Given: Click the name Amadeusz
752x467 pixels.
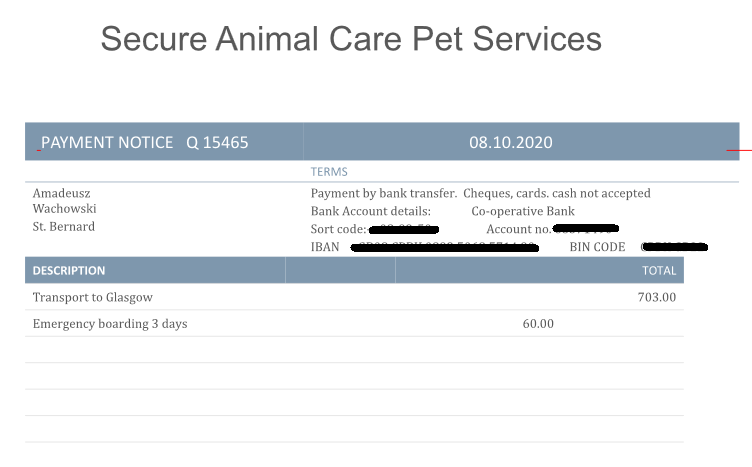Looking at the screenshot, I should [61, 193].
